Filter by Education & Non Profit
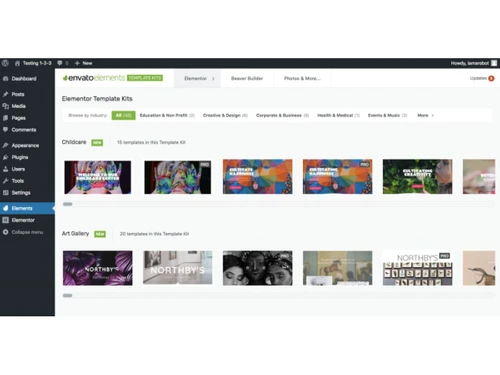The image size is (500, 375). pyautogui.click(x=167, y=115)
